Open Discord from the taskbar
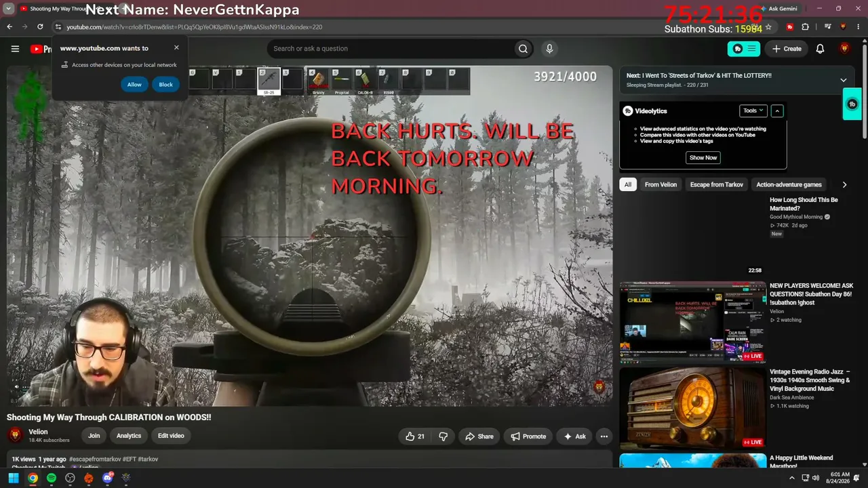The height and width of the screenshot is (488, 868). tap(107, 478)
